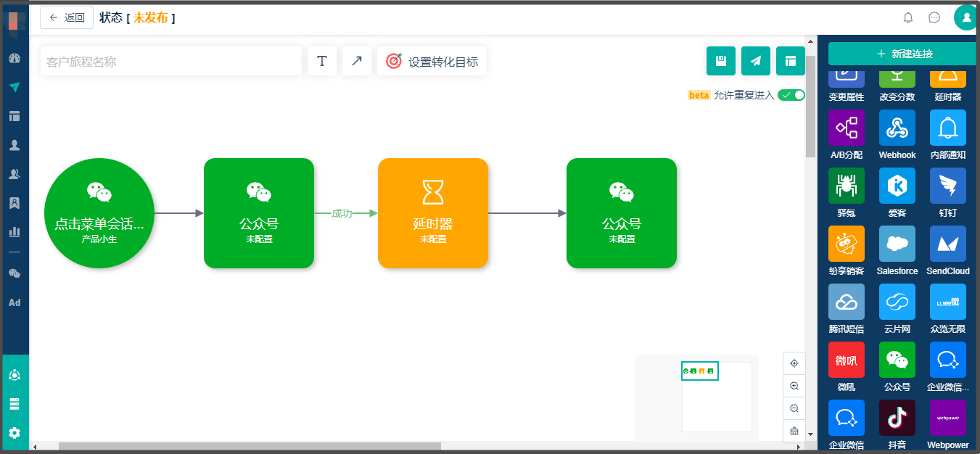Image resolution: width=980 pixels, height=454 pixels.
Task: Click the canvas tool button below zoom out
Action: [794, 431]
